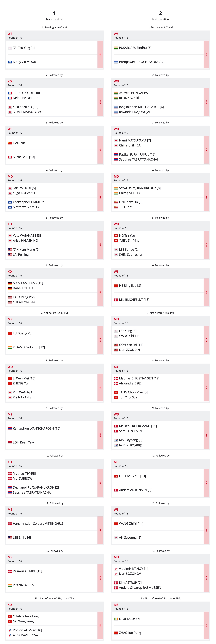The image size is (216, 644).
Task: Open H2H for PUSARLA V. Sindhu match
Action: pos(206,55)
